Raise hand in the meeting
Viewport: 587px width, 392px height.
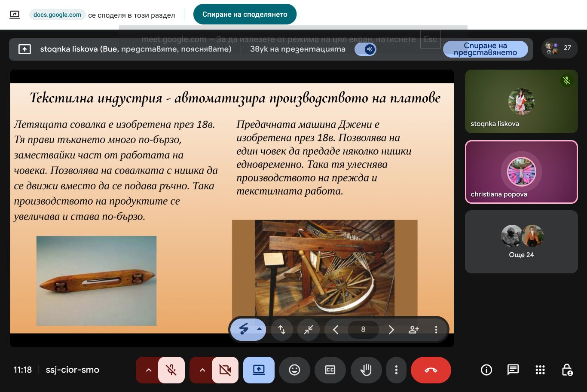366,370
